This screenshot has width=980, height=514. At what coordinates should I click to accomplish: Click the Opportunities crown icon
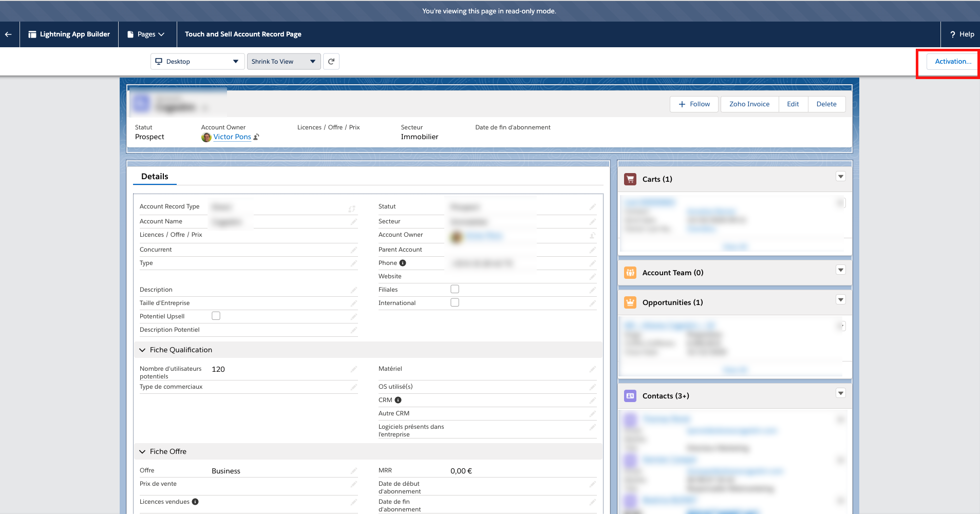[x=630, y=302]
